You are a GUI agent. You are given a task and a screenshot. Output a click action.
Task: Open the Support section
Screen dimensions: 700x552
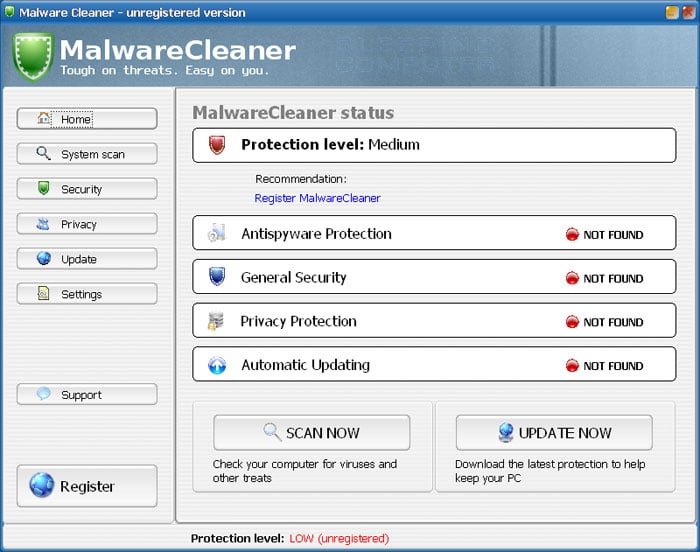(x=87, y=395)
